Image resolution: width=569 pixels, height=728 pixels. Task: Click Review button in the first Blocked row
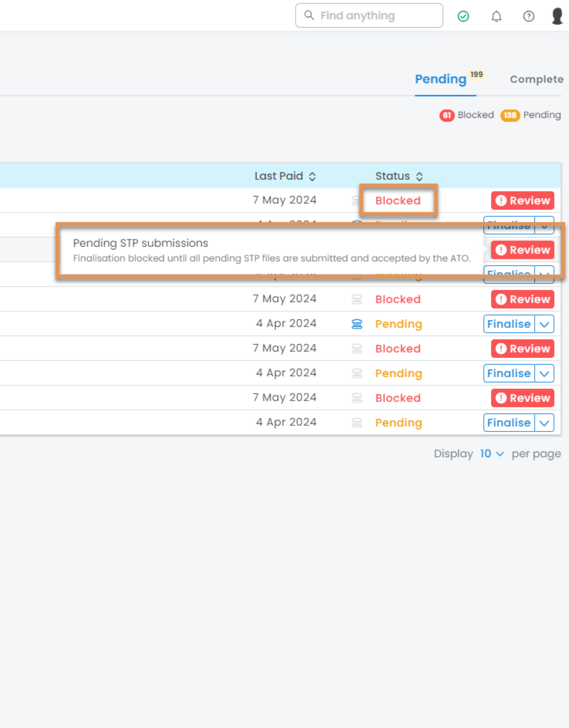(x=522, y=201)
